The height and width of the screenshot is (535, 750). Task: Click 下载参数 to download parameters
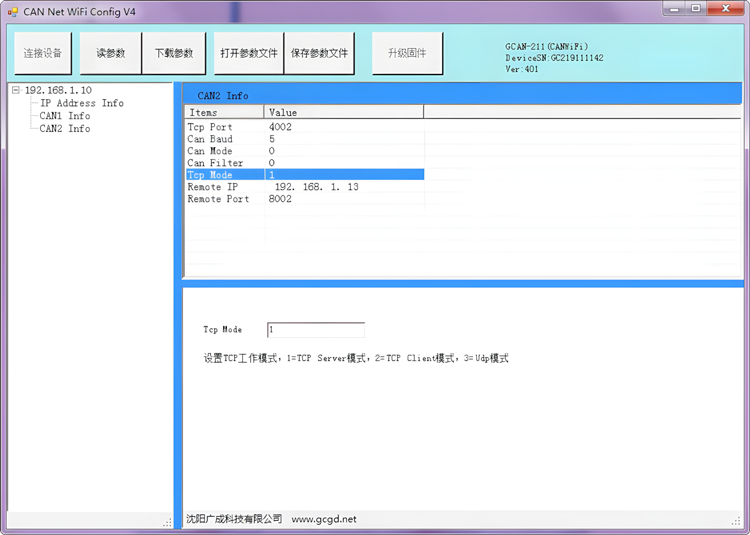click(x=173, y=53)
